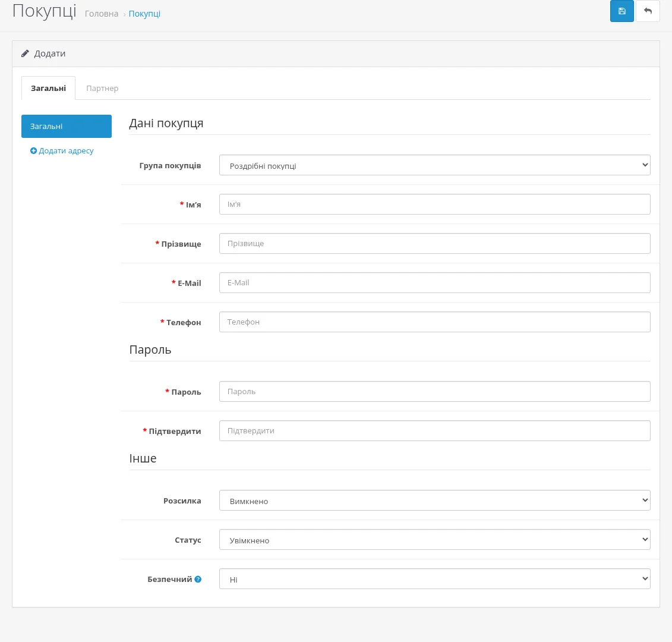Focus the E-Mail input field
672x642 pixels.
click(434, 282)
